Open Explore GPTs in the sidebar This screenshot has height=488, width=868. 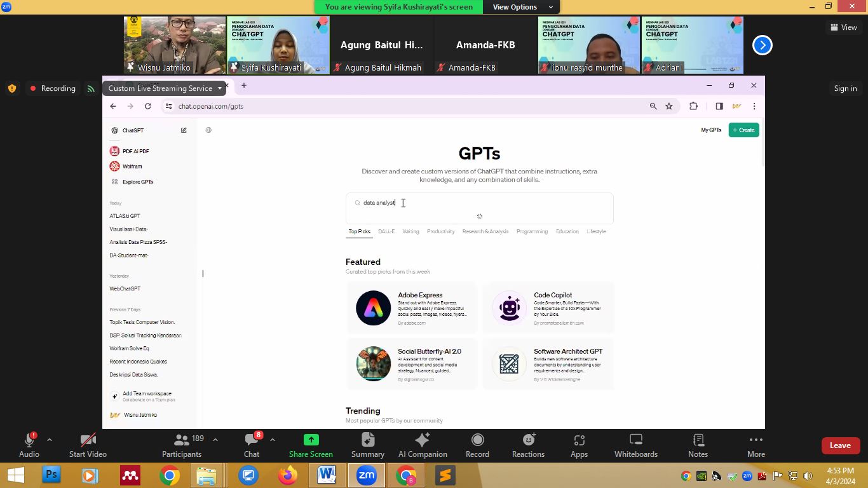132,182
